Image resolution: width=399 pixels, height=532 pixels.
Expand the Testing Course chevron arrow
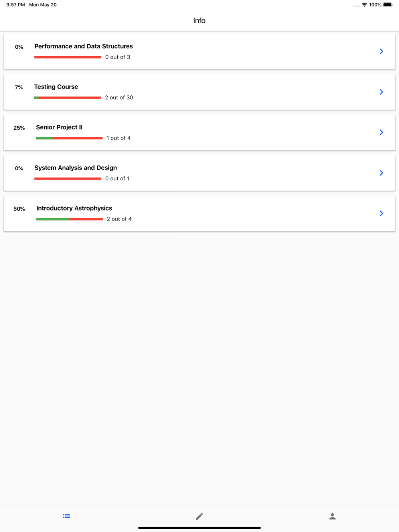click(381, 92)
